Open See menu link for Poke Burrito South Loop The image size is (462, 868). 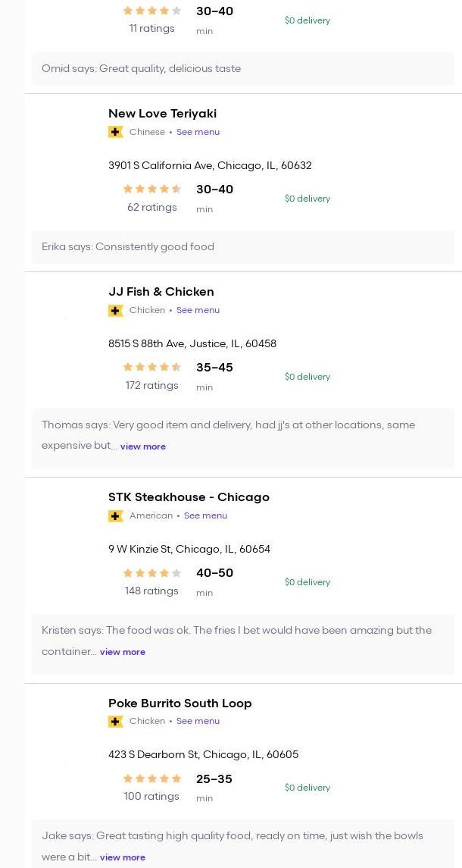(x=198, y=721)
